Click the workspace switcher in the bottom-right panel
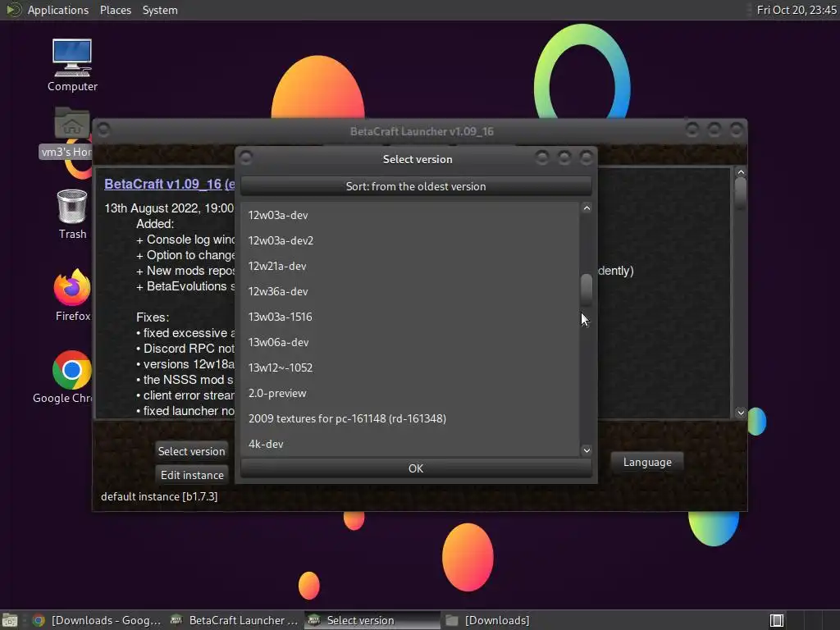 click(777, 620)
